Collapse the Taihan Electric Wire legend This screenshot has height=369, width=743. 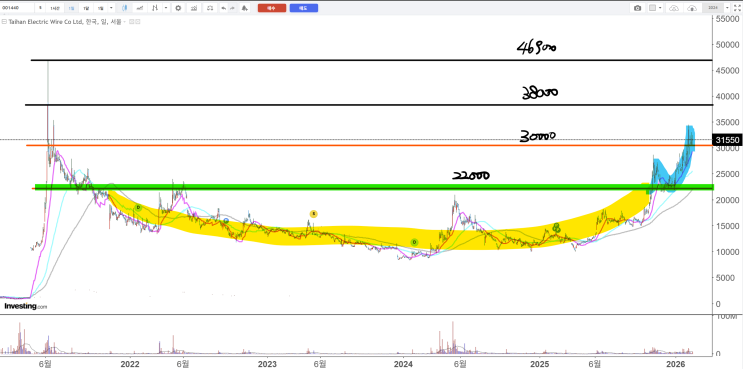pos(4,22)
